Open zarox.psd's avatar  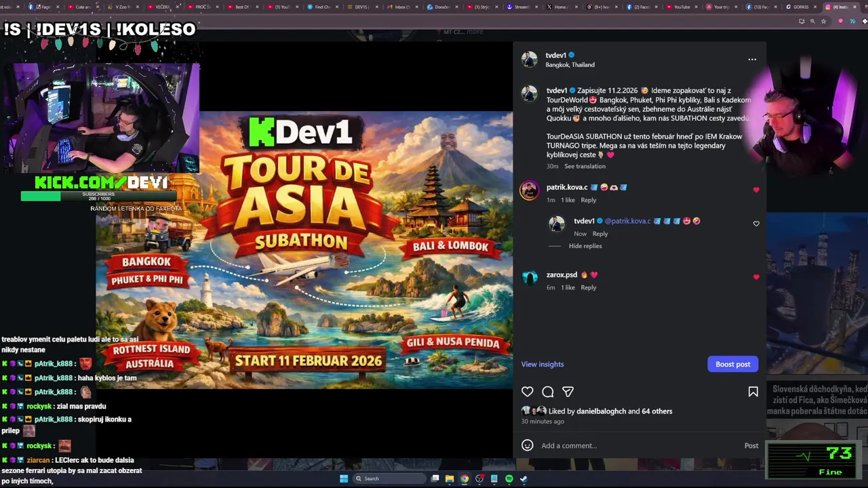530,278
